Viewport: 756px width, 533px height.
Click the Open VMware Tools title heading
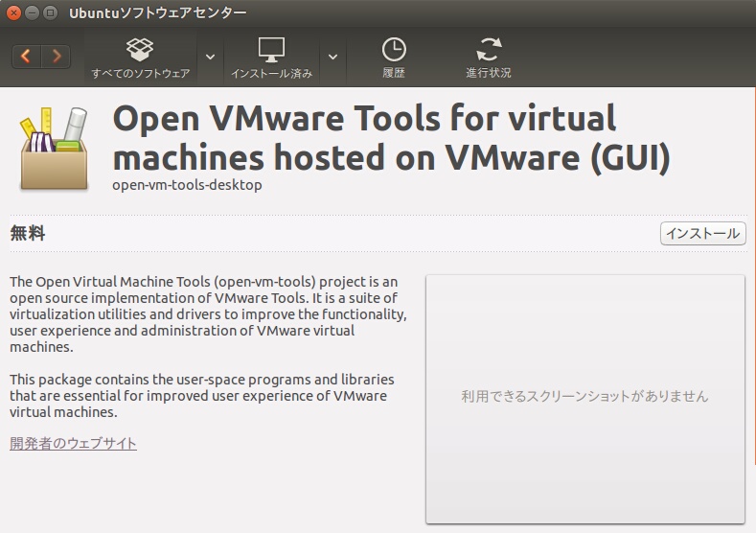391,138
